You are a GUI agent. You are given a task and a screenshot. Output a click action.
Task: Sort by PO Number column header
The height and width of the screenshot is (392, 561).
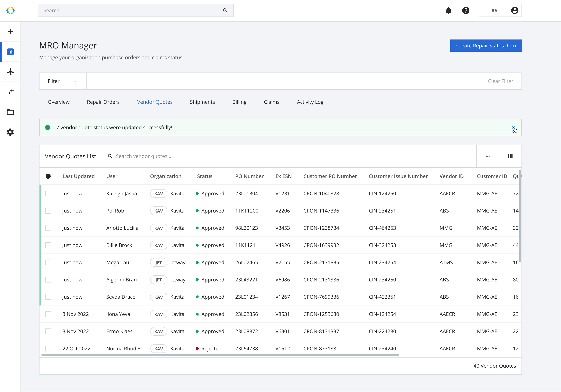[249, 176]
